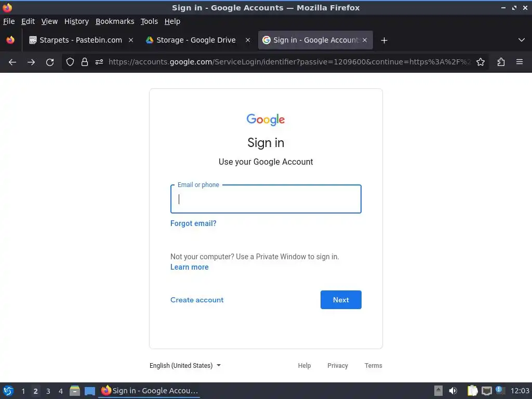
Task: Switch to workspace 1 in taskbar
Action: (x=23, y=391)
